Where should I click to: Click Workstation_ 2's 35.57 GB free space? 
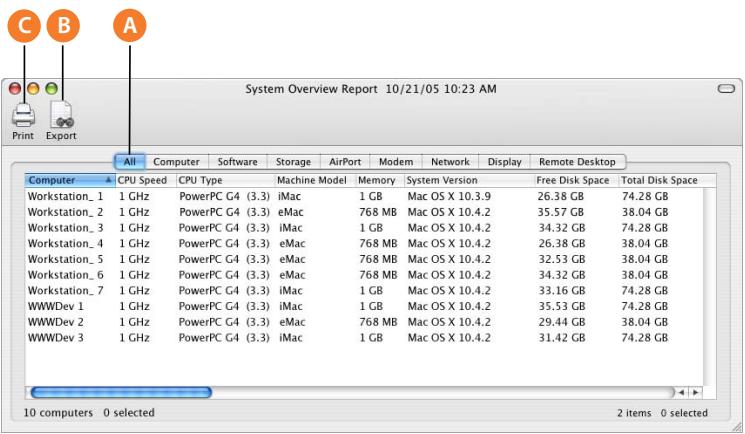(x=561, y=212)
